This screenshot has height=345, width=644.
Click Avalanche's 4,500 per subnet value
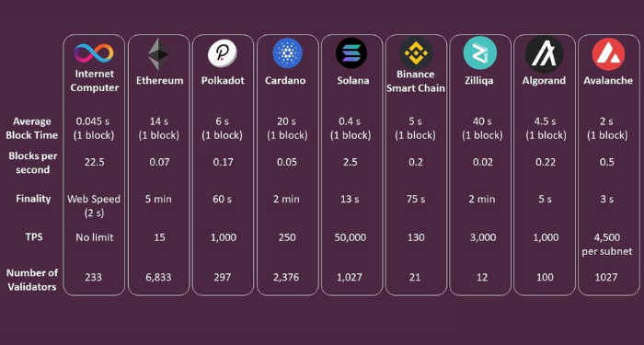[x=607, y=245]
